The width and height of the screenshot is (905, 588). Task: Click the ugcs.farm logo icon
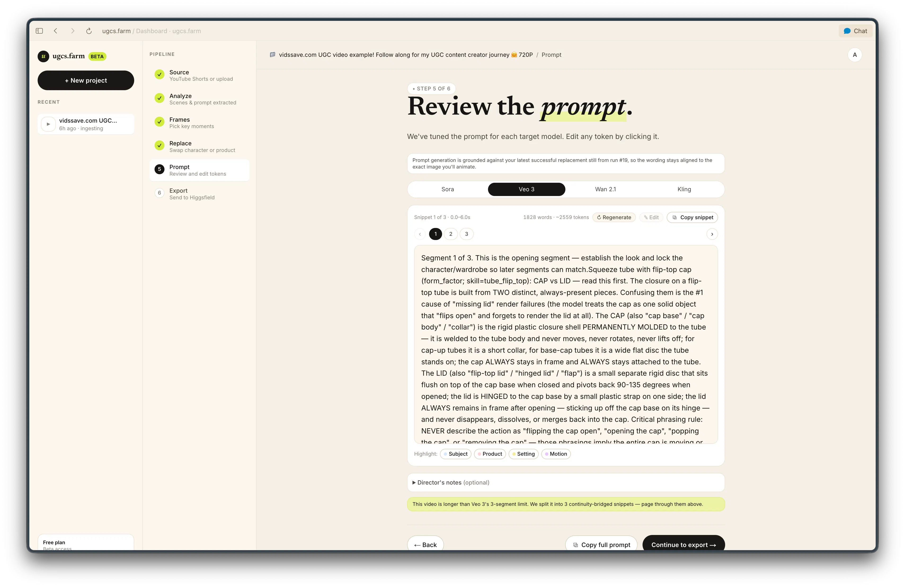(x=43, y=56)
